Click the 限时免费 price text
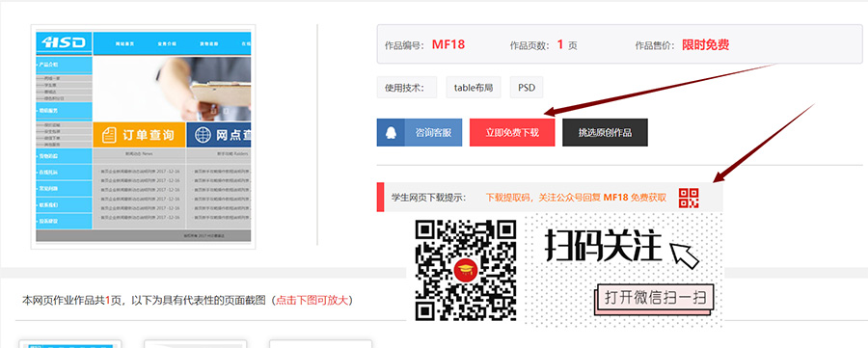 pos(705,44)
